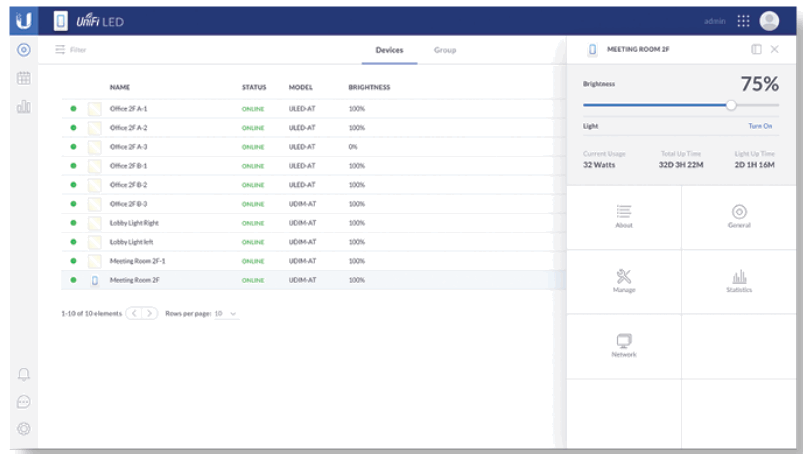Switch to the Group tab
The width and height of the screenshot is (803, 454).
point(444,50)
